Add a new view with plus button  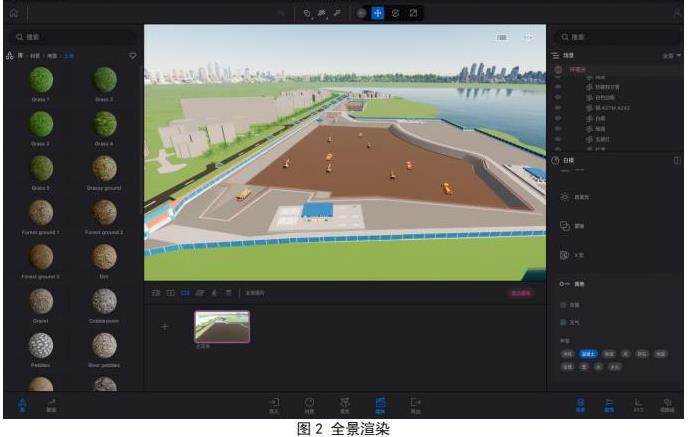pyautogui.click(x=165, y=327)
